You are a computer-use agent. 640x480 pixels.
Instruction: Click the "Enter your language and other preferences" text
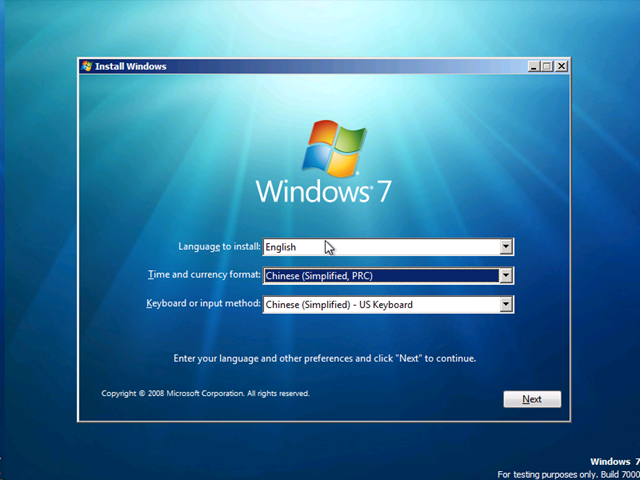pos(324,358)
